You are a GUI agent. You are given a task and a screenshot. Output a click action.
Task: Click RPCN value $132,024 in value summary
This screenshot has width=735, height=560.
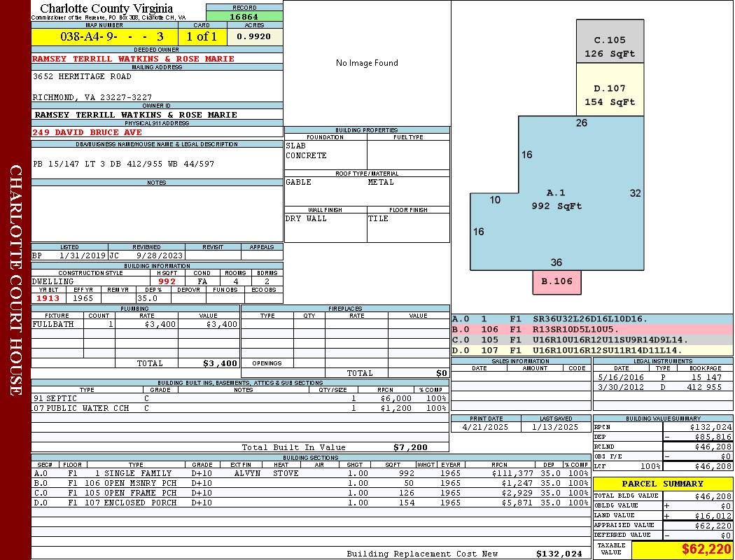click(710, 428)
